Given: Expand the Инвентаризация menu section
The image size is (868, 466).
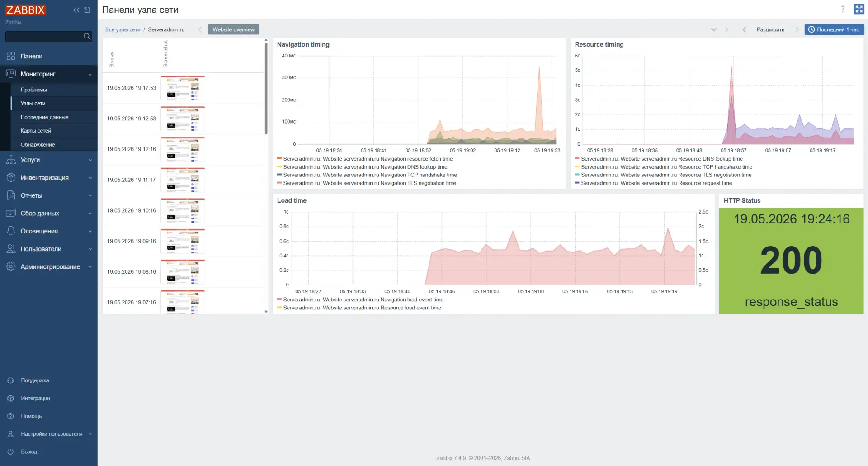Looking at the screenshot, I should point(49,178).
